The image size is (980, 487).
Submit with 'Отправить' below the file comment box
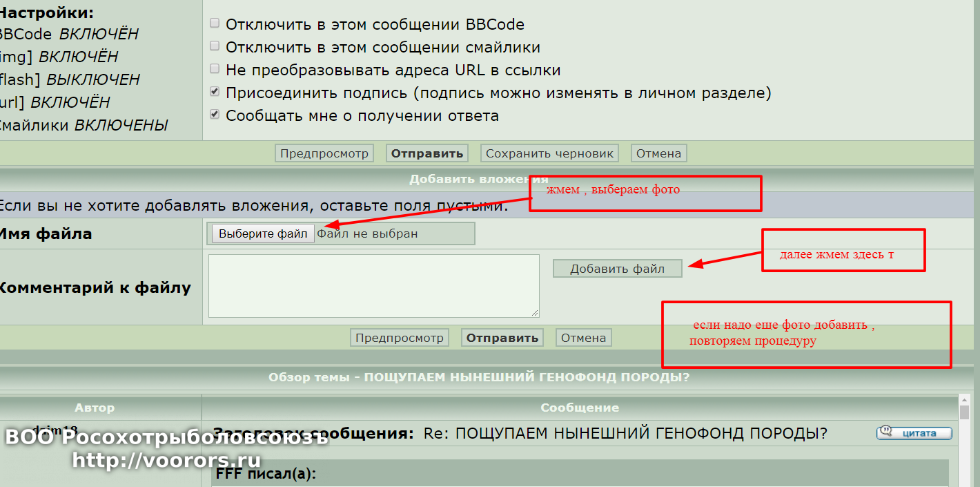502,338
